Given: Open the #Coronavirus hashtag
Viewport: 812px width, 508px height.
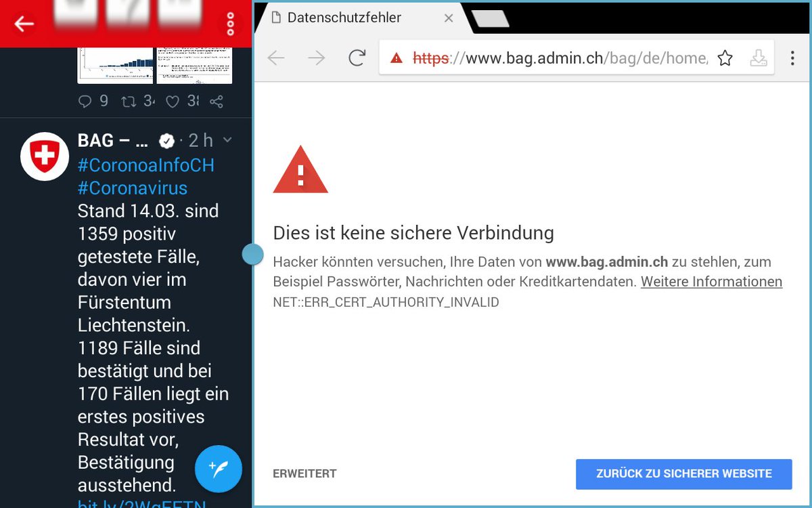Looking at the screenshot, I should click(133, 188).
